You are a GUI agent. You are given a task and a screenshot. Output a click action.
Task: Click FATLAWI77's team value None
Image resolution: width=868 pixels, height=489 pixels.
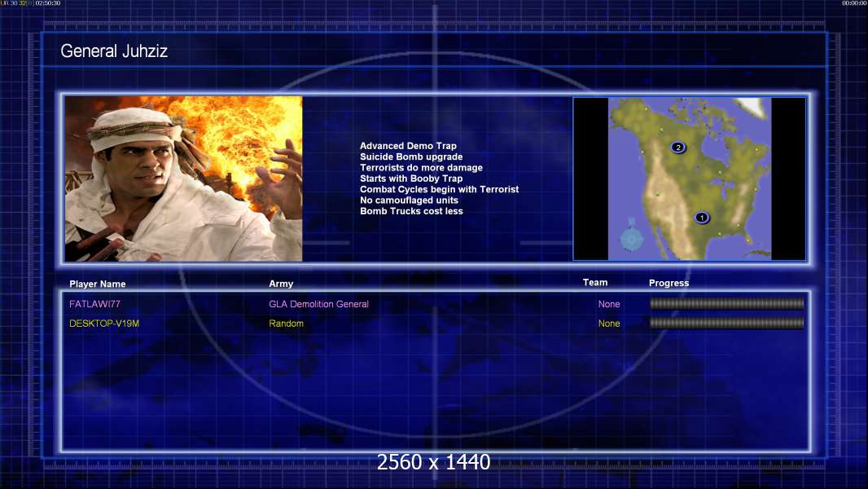tap(609, 304)
